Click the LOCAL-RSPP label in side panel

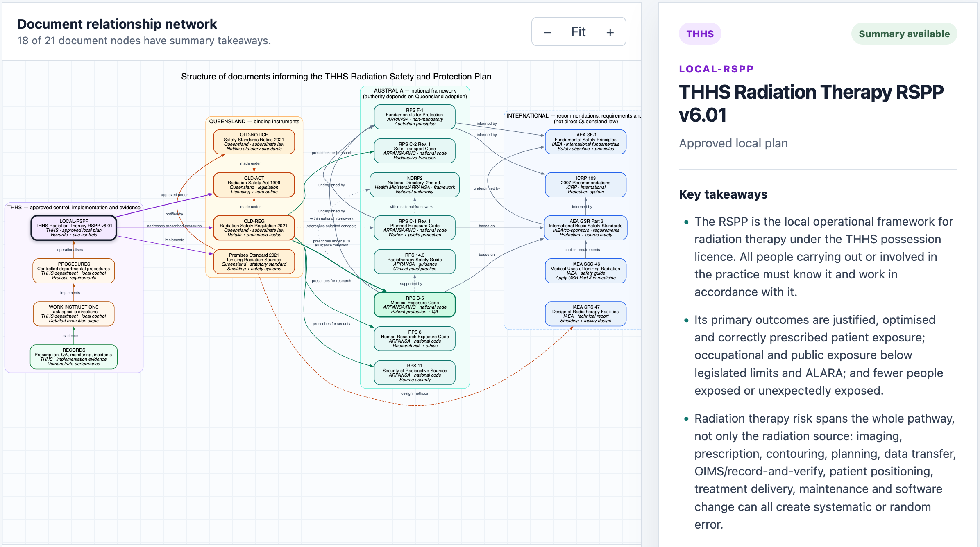(x=716, y=69)
